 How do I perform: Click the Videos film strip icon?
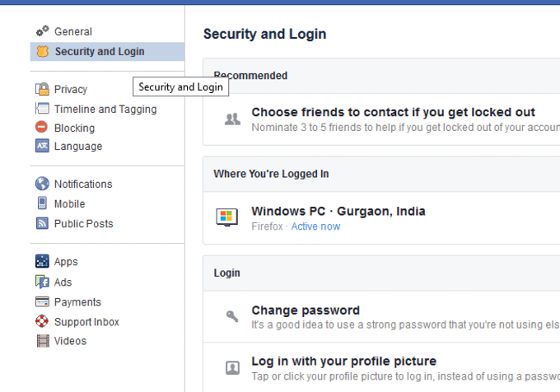coord(43,341)
